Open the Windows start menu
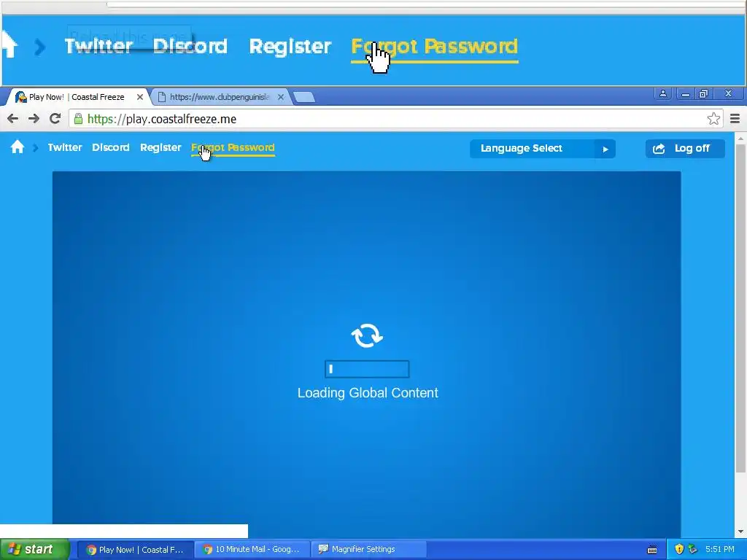This screenshot has width=747, height=560. [34, 550]
